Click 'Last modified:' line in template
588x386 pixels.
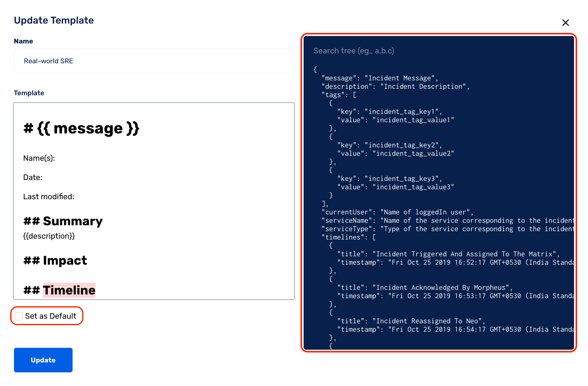point(49,197)
